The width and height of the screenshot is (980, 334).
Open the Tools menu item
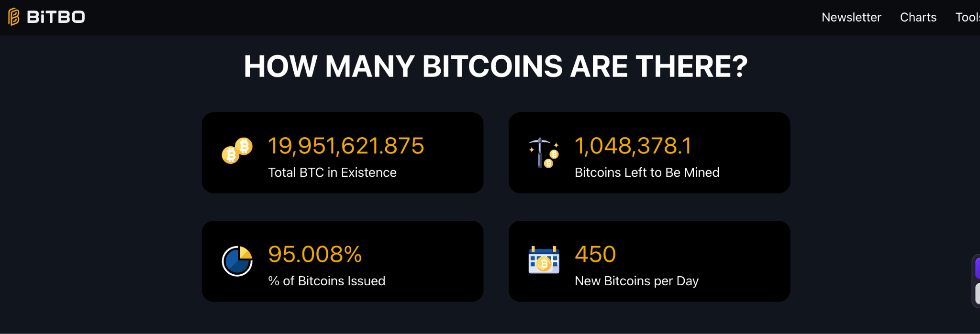pos(968,17)
